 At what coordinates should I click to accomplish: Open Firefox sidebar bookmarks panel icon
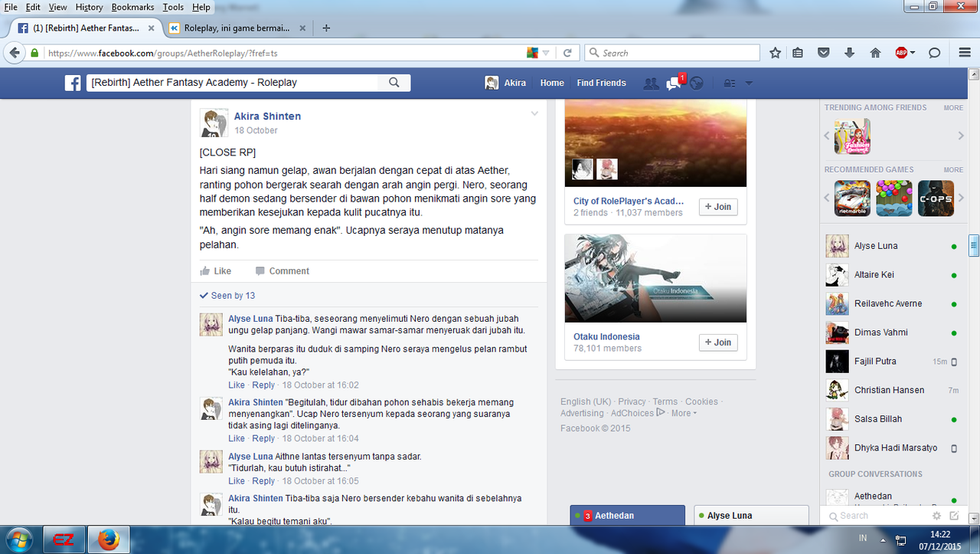pos(798,52)
